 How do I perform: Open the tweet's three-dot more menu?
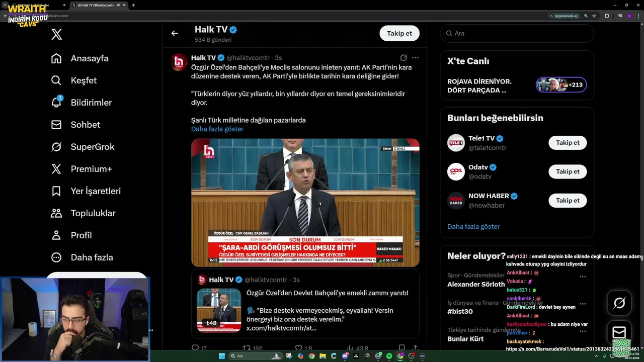pos(415,58)
